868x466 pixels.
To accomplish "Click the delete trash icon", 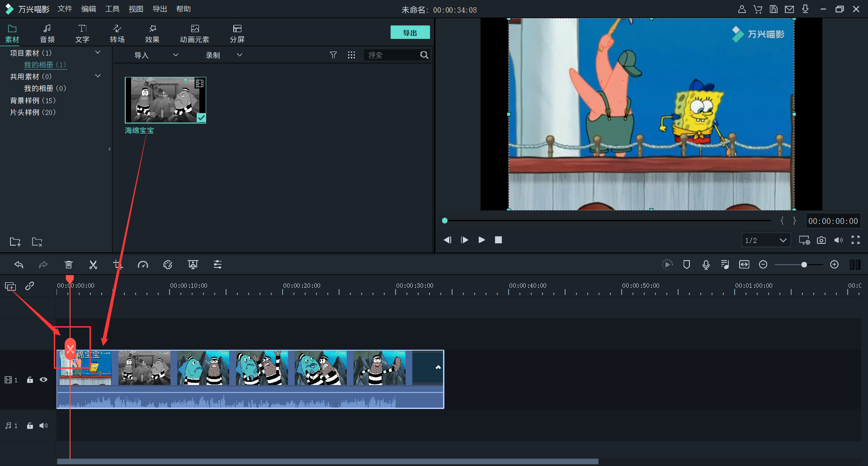I will point(69,265).
